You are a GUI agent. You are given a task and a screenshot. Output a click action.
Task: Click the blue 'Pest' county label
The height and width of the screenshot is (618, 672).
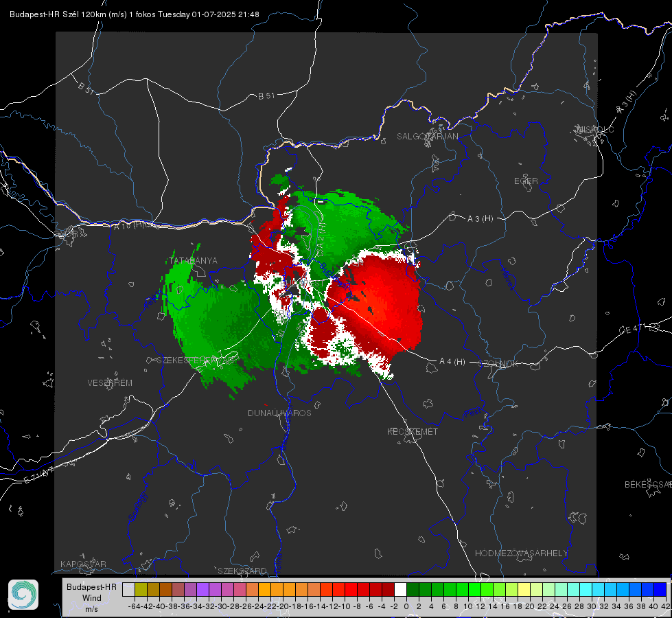(474, 413)
